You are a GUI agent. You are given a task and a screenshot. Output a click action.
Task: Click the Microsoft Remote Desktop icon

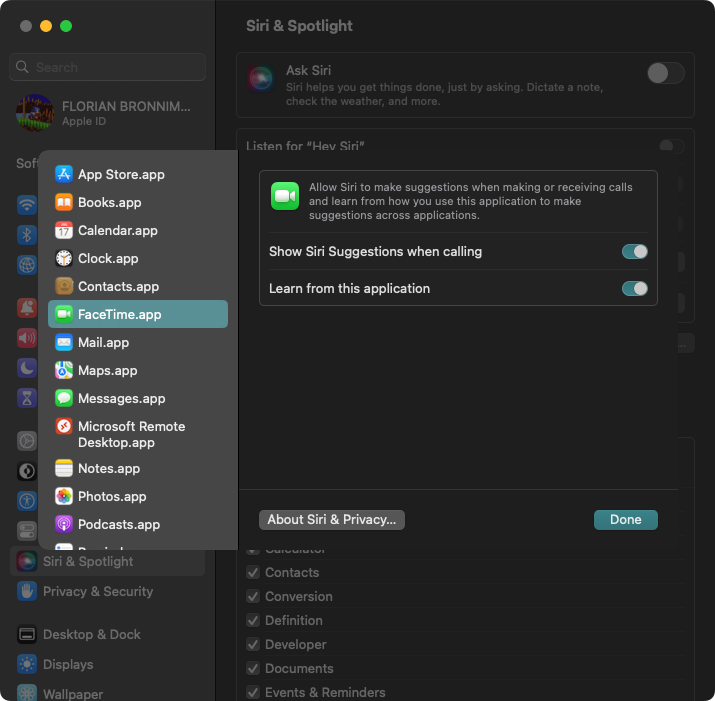point(64,427)
